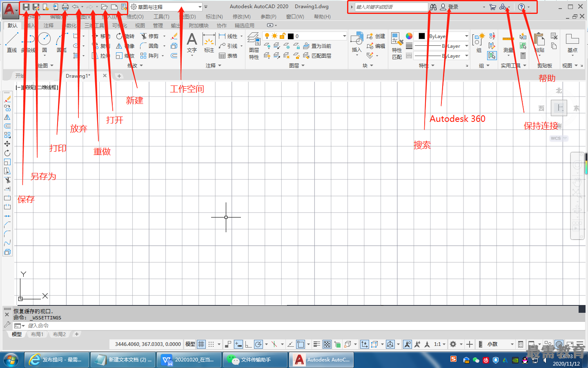588x368 pixels.
Task: Toggle 模型 model space button in status bar
Action: (190, 344)
